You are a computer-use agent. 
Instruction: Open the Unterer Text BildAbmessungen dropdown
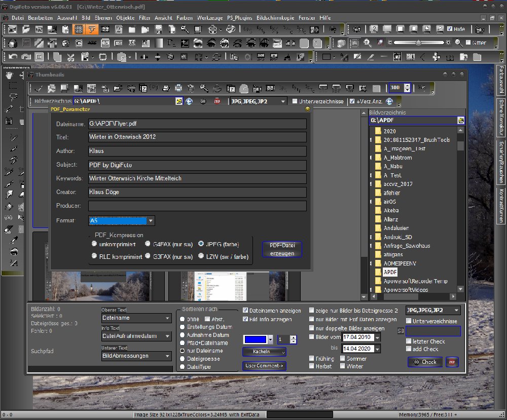click(x=168, y=356)
